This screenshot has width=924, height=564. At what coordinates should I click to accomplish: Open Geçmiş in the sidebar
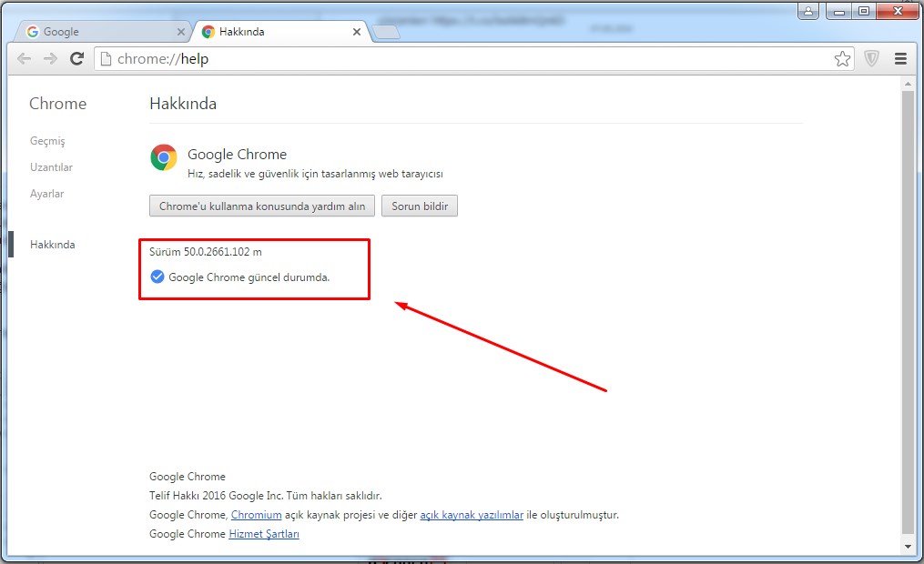(x=47, y=141)
